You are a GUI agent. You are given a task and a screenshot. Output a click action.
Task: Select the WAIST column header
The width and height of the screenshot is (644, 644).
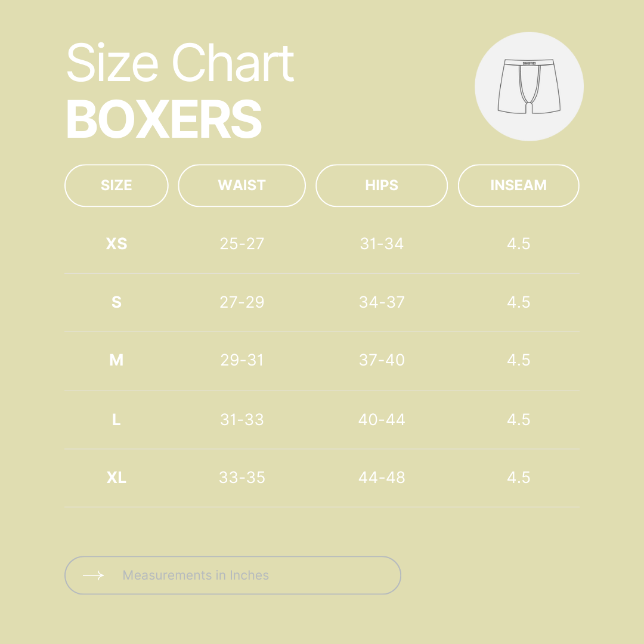pos(241,185)
